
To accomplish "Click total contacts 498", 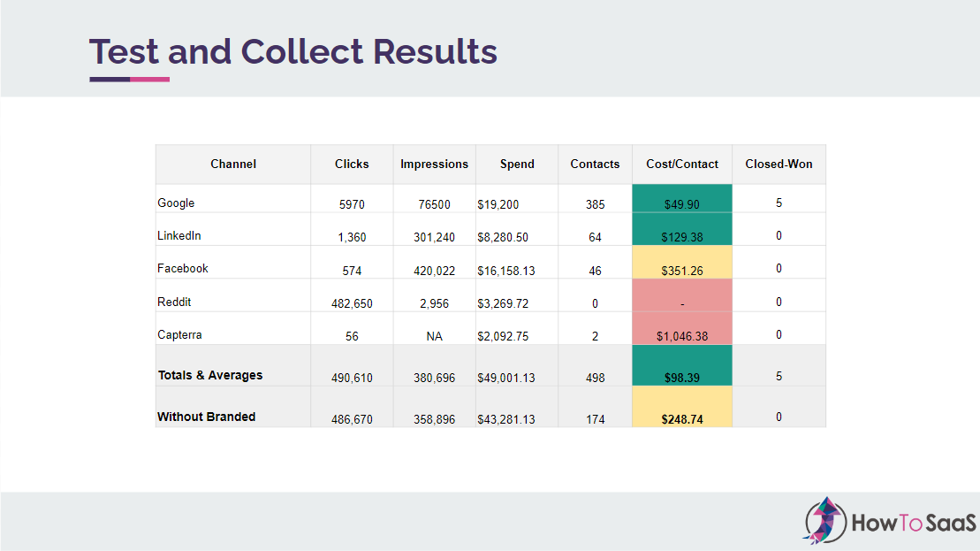I will coord(595,378).
